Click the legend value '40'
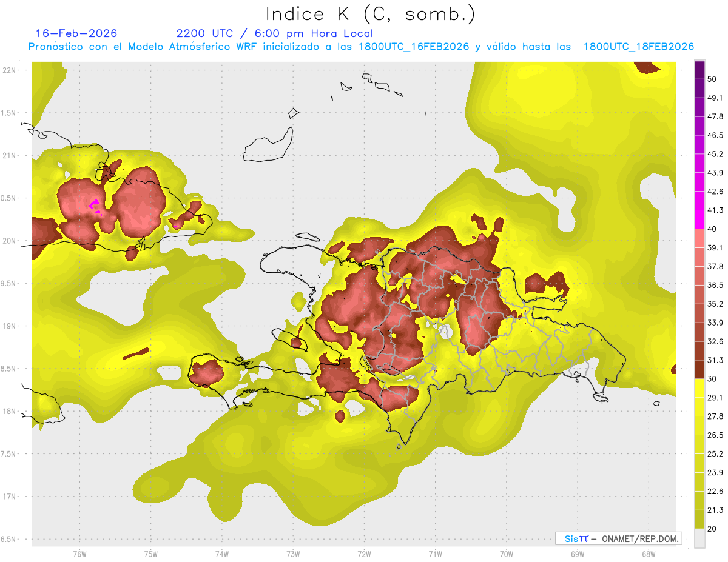The height and width of the screenshot is (562, 728). [x=712, y=229]
